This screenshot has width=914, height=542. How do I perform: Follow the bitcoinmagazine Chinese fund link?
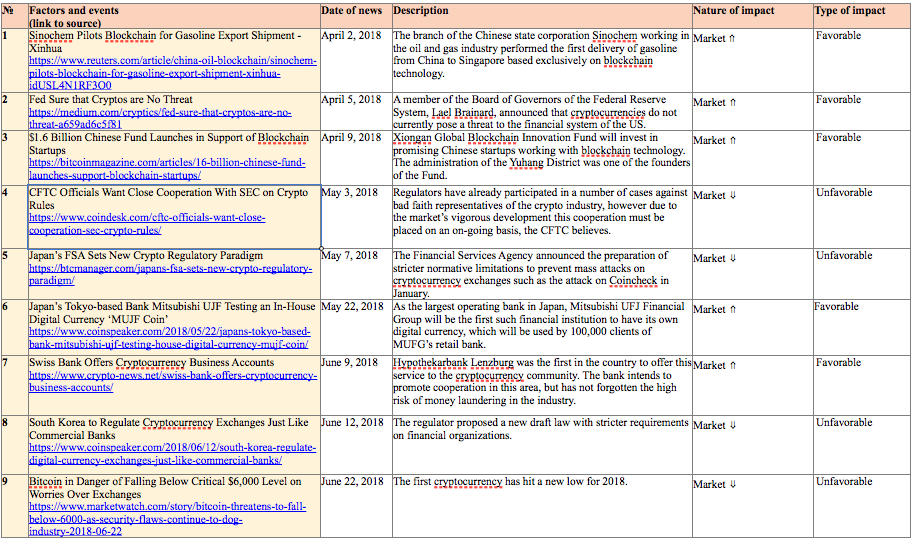(167, 169)
